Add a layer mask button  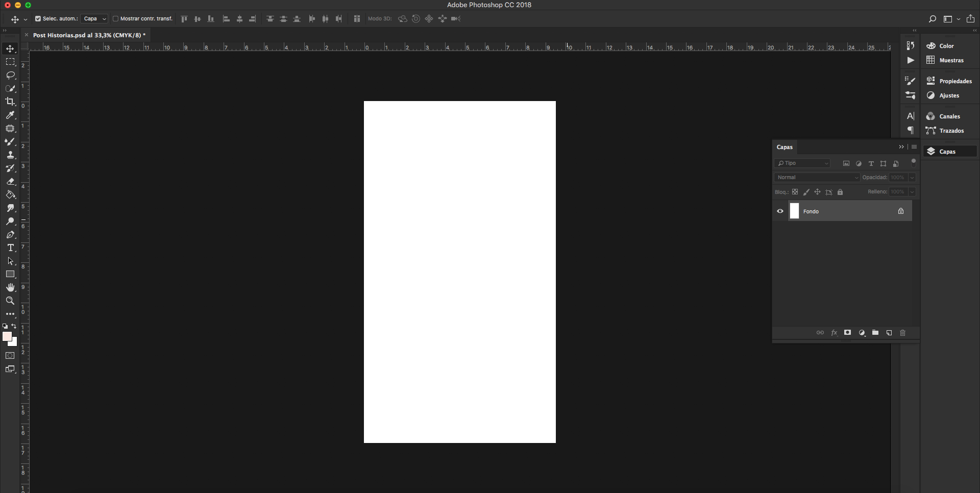(848, 333)
